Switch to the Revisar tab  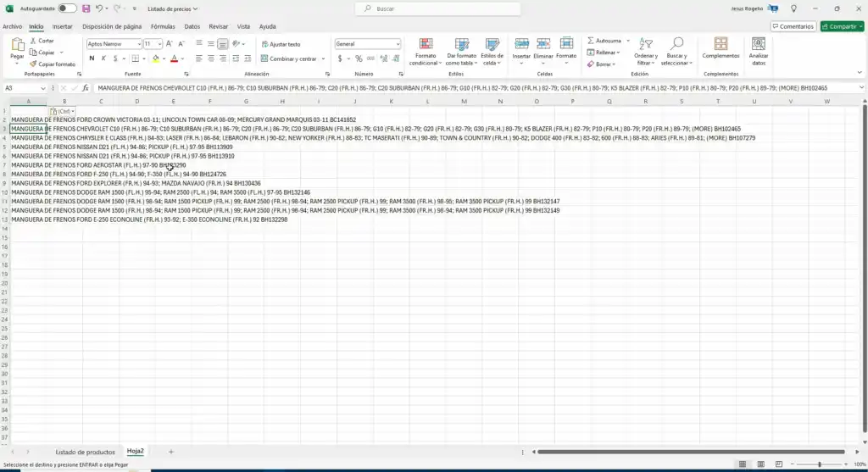coord(218,26)
